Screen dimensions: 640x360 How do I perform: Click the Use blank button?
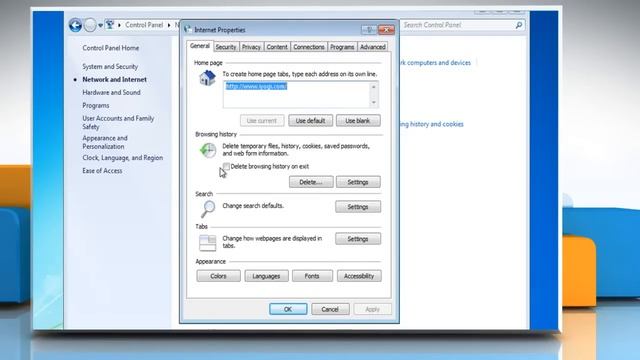click(358, 121)
